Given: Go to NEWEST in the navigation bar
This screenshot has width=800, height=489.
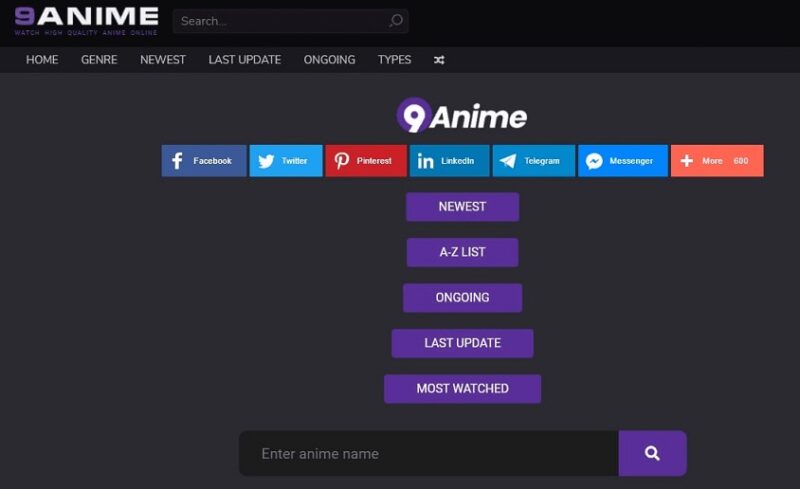Looking at the screenshot, I should tap(163, 60).
